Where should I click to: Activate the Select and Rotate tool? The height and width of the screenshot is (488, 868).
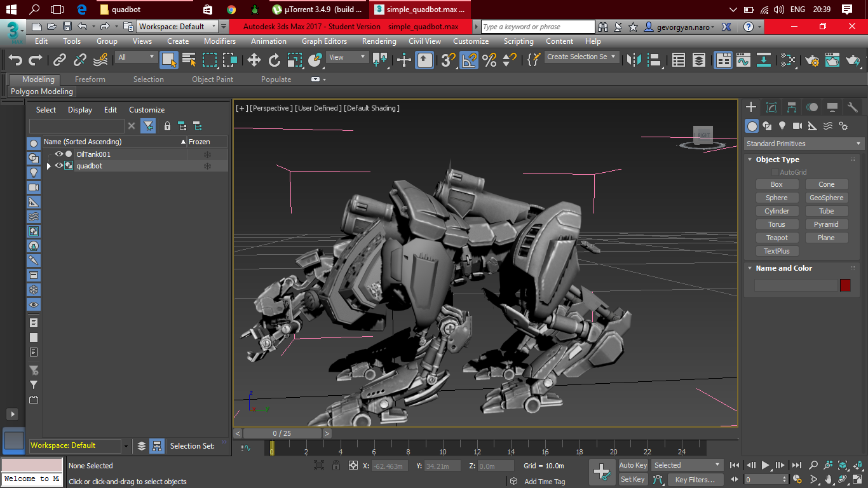coord(275,60)
